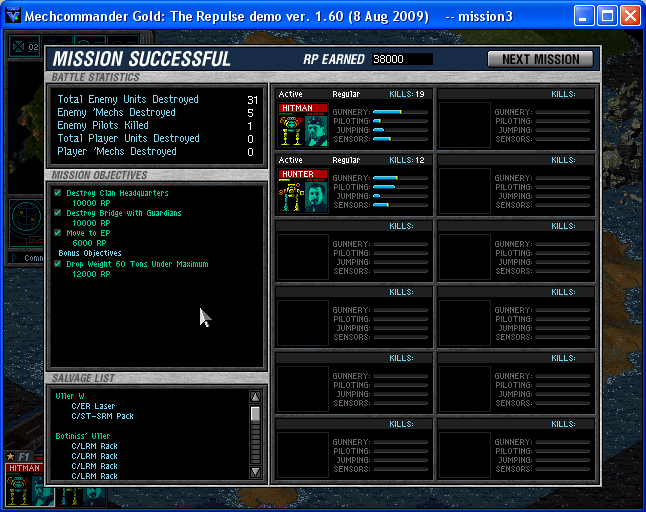646x512 pixels.
Task: Click Hunter's Sensors skill bar
Action: pyautogui.click(x=400, y=205)
